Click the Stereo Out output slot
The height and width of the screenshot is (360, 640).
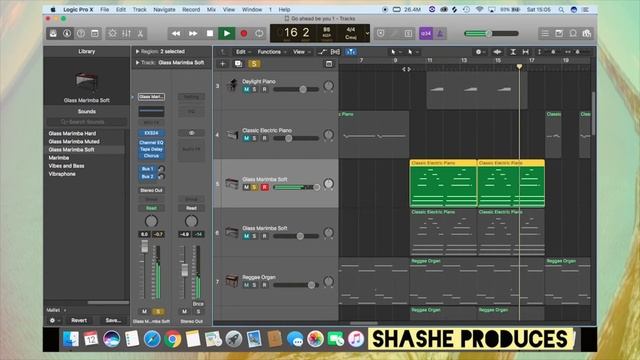point(151,190)
